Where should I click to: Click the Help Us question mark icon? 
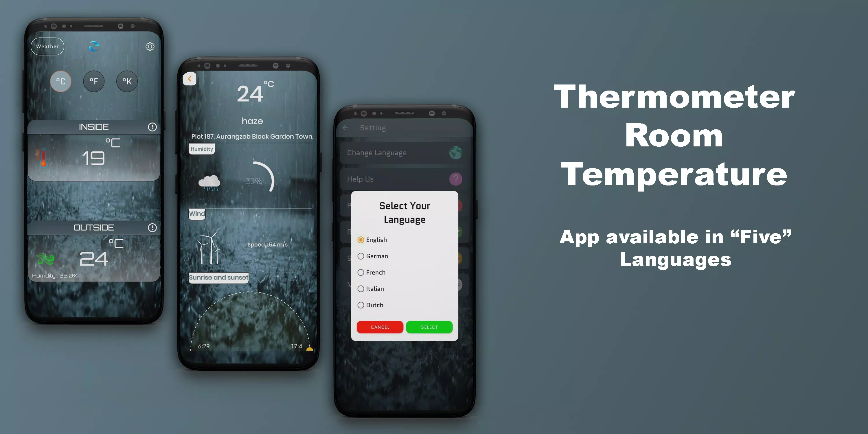pyautogui.click(x=456, y=179)
